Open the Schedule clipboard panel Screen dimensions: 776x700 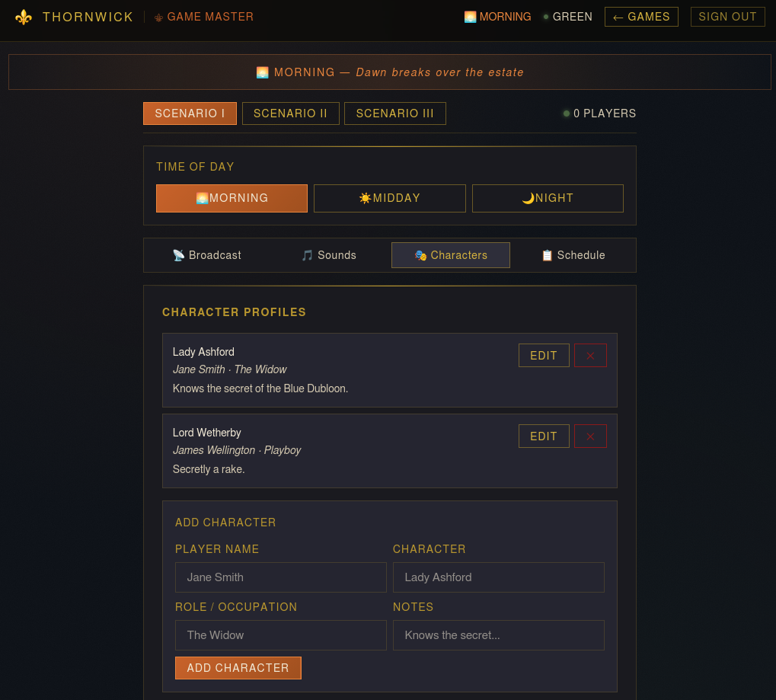[573, 255]
